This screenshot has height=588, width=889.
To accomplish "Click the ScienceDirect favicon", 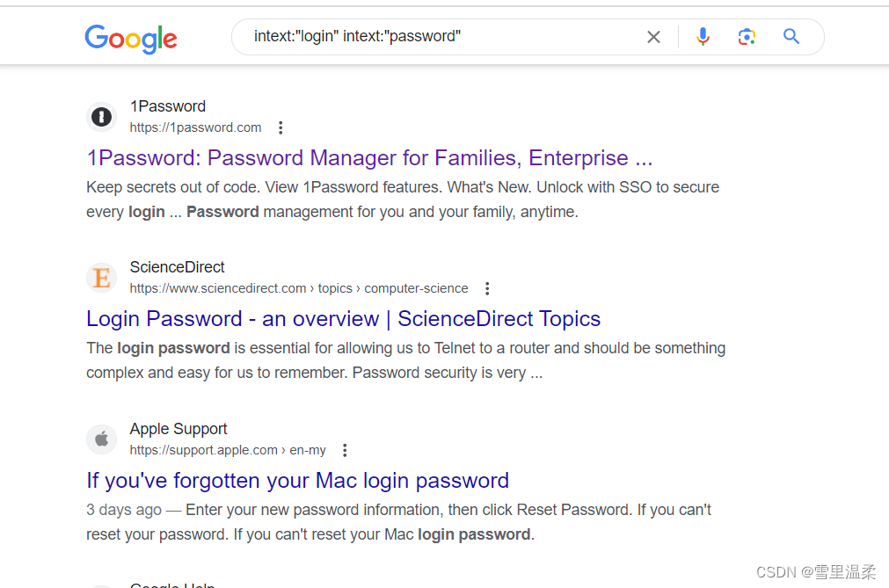I will [101, 277].
